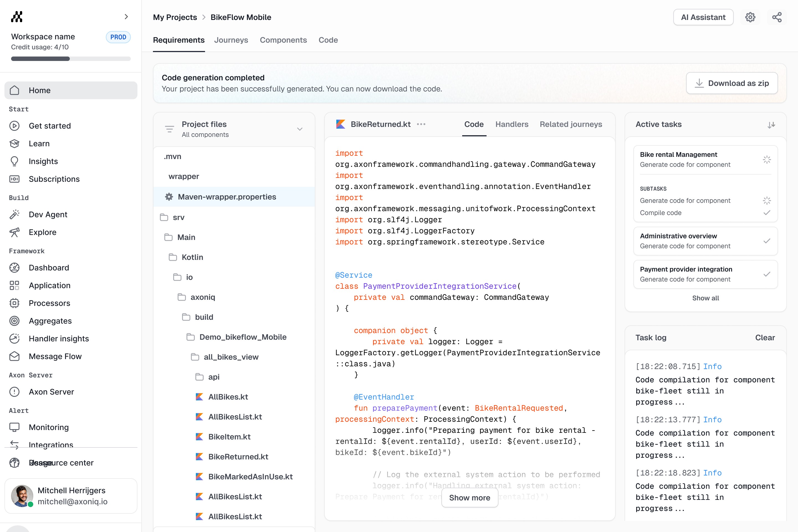This screenshot has width=798, height=532.
Task: Click Clear in the Task log
Action: (x=765, y=337)
